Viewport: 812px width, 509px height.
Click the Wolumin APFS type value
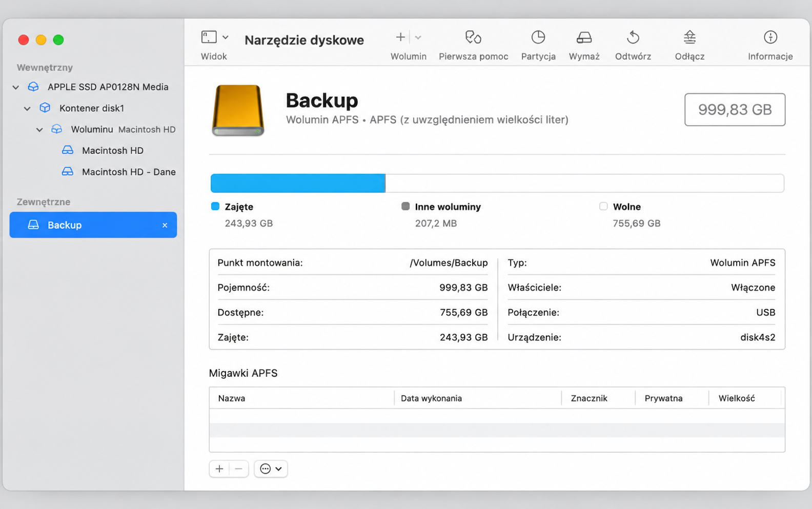(x=743, y=262)
